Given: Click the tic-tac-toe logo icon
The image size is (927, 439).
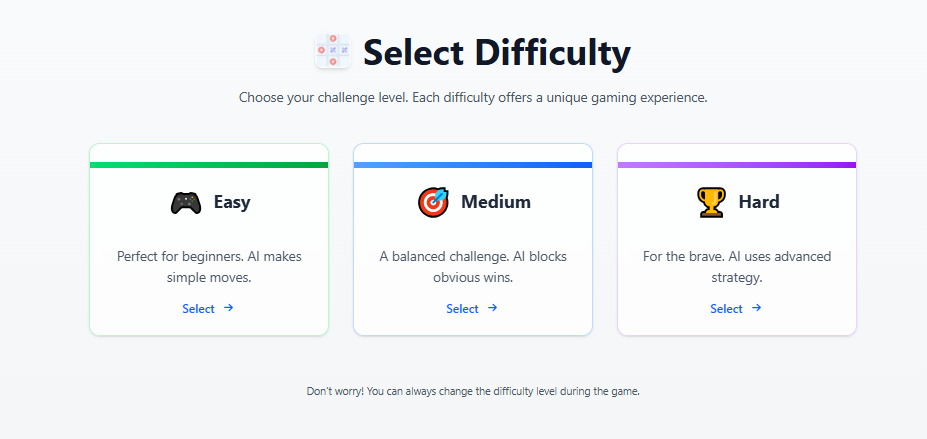Looking at the screenshot, I should [333, 51].
